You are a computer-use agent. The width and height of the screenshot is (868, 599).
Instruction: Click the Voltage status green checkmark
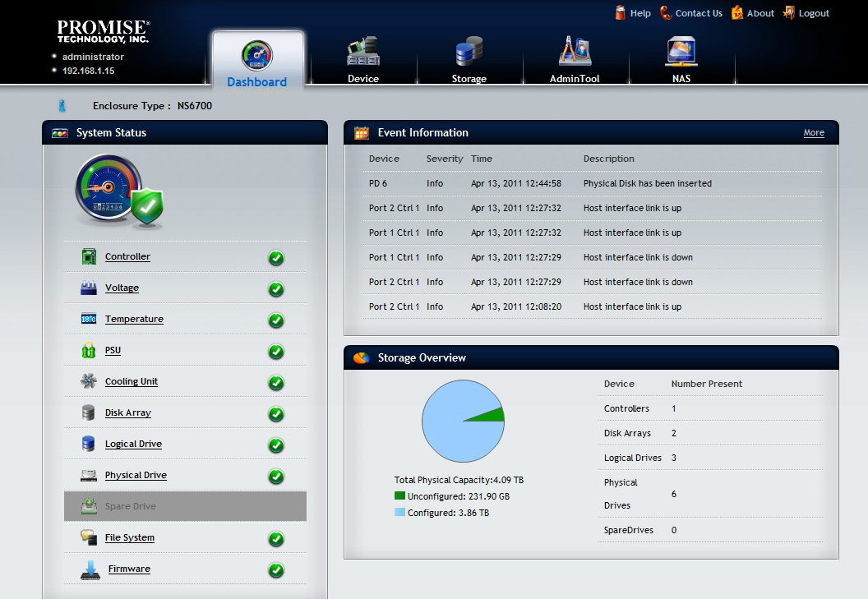click(x=276, y=289)
